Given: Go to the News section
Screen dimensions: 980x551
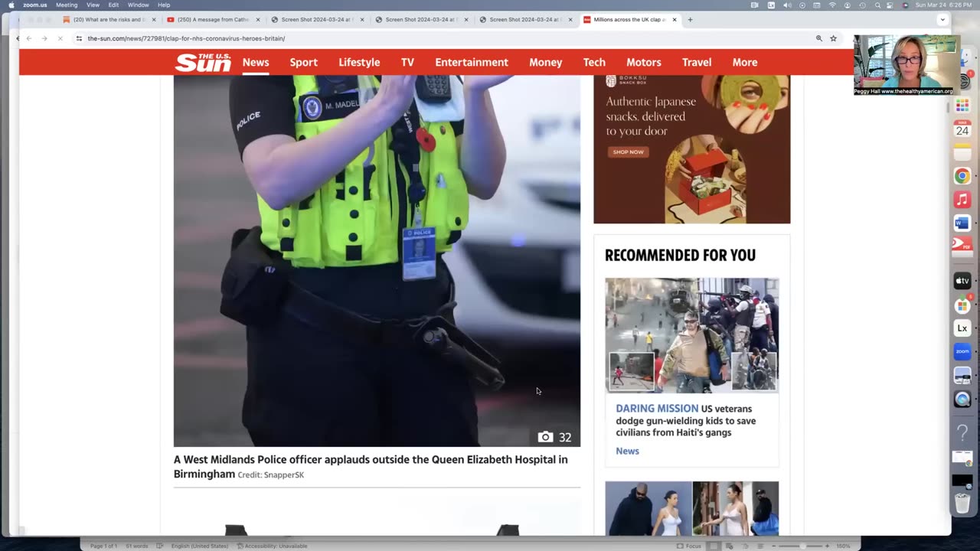Looking at the screenshot, I should tap(256, 62).
